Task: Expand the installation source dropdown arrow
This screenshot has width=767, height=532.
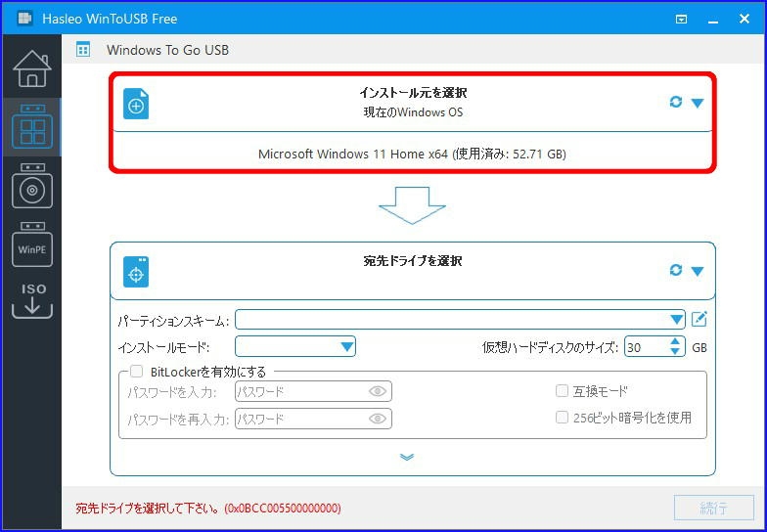Action: pyautogui.click(x=698, y=103)
